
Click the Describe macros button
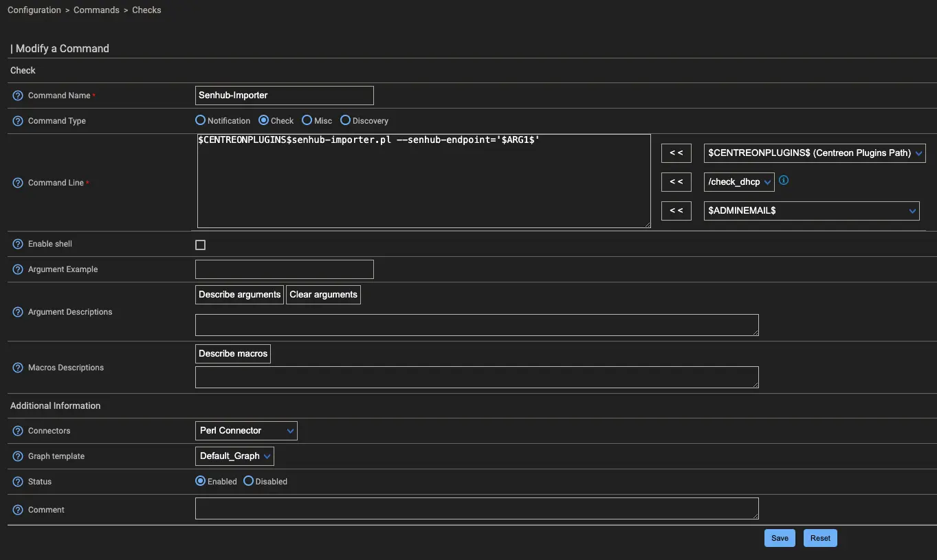point(233,354)
